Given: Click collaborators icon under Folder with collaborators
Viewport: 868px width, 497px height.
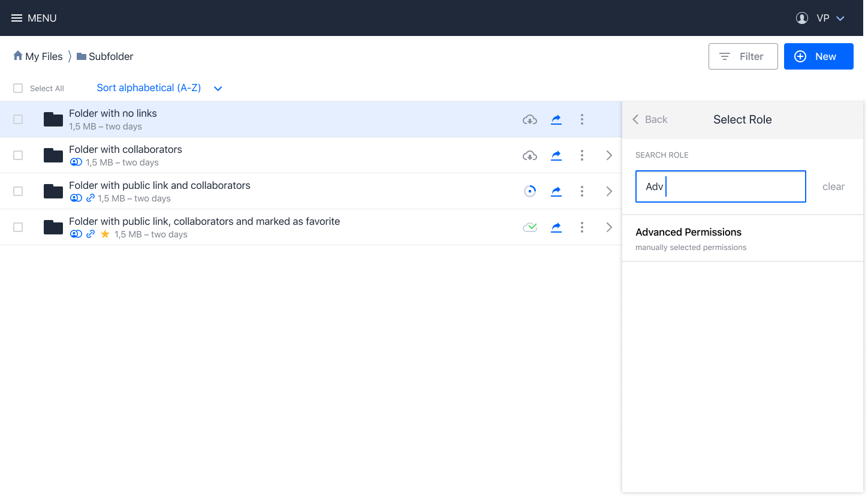Looking at the screenshot, I should (x=76, y=162).
